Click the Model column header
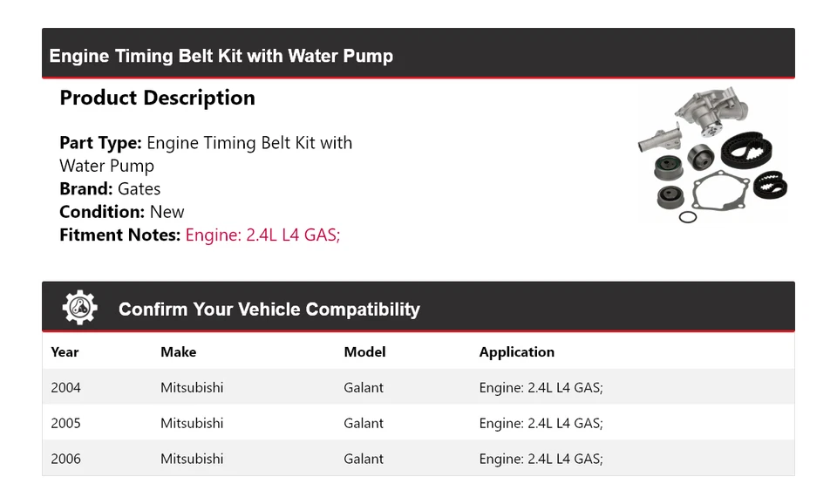The height and width of the screenshot is (504, 837). click(x=364, y=352)
